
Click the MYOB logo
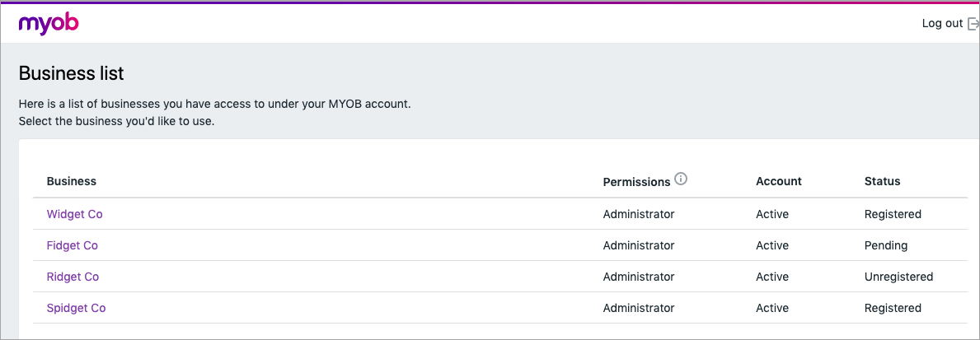pos(49,23)
